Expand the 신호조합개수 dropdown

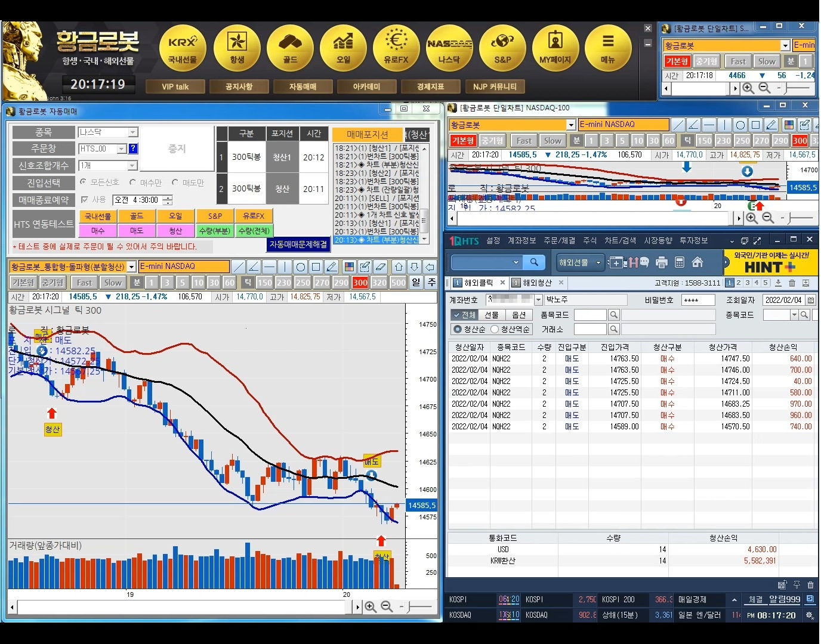(x=132, y=165)
